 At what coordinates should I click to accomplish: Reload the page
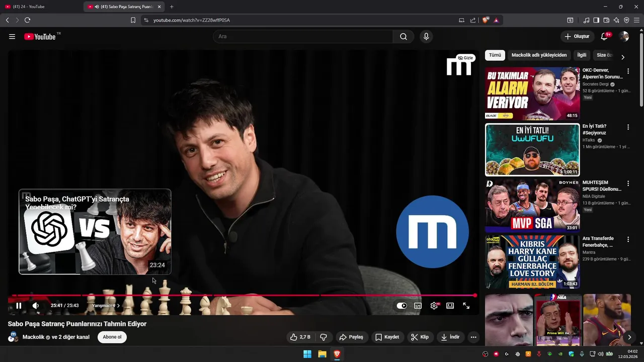(27, 20)
